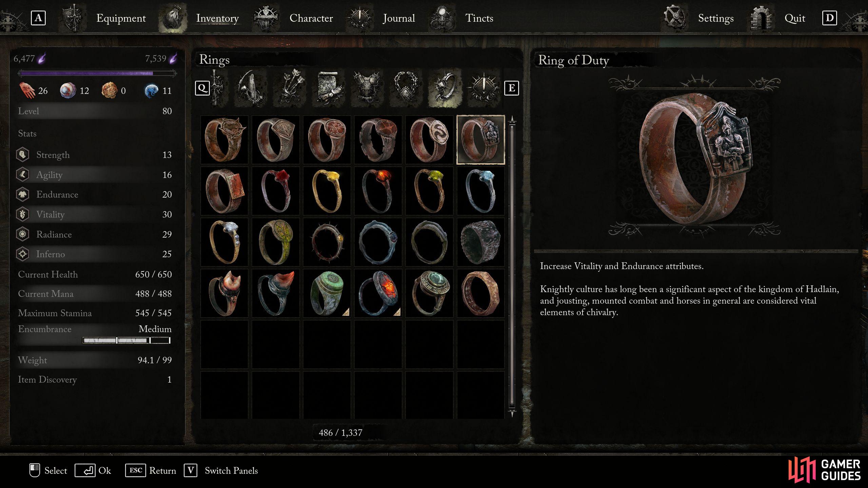Open the quest items exclamation category

click(x=483, y=87)
